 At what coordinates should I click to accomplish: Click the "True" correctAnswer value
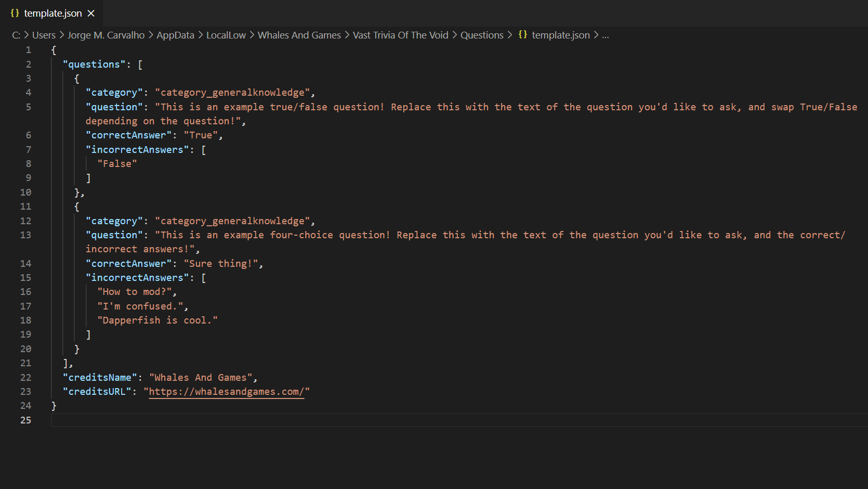pos(201,135)
